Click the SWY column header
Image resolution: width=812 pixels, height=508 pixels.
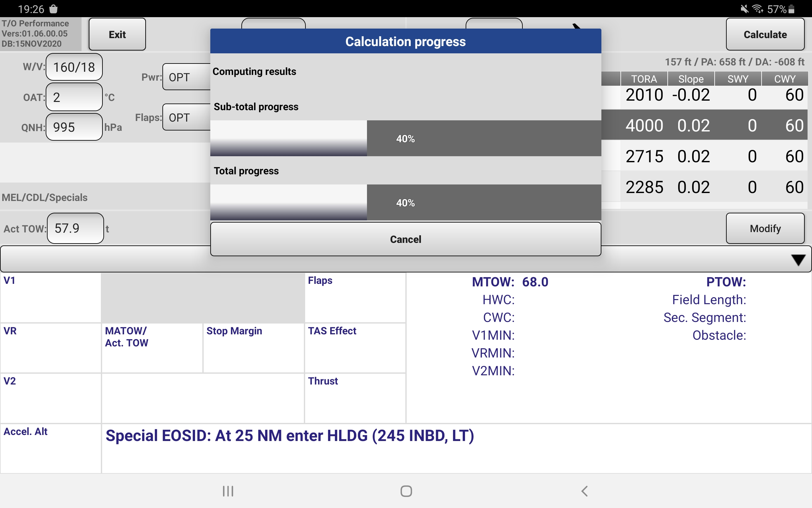737,79
